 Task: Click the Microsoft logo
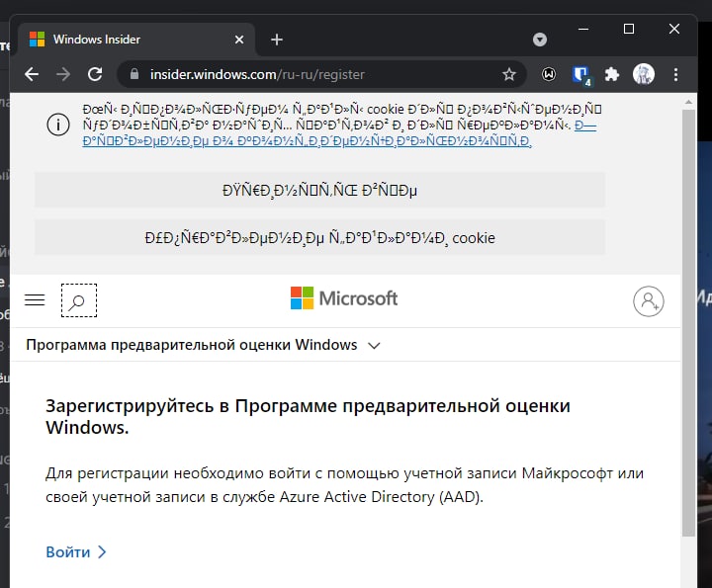point(344,298)
